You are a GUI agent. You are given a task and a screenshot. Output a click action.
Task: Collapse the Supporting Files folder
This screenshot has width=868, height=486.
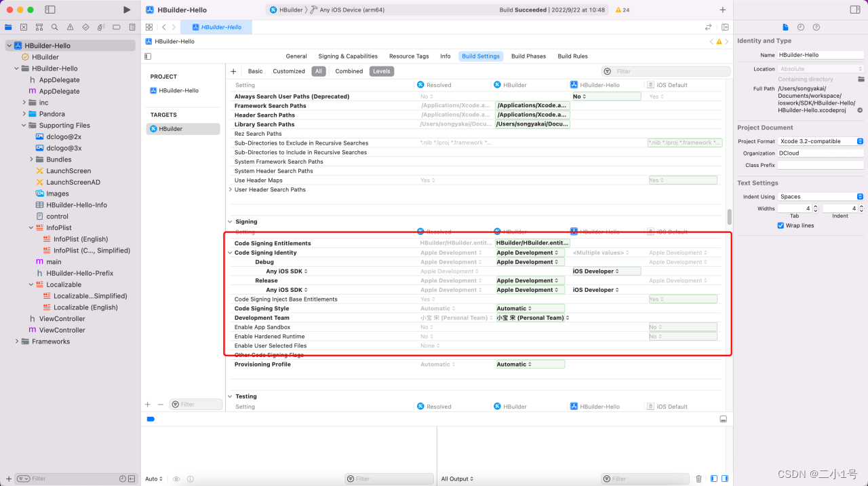coord(24,126)
